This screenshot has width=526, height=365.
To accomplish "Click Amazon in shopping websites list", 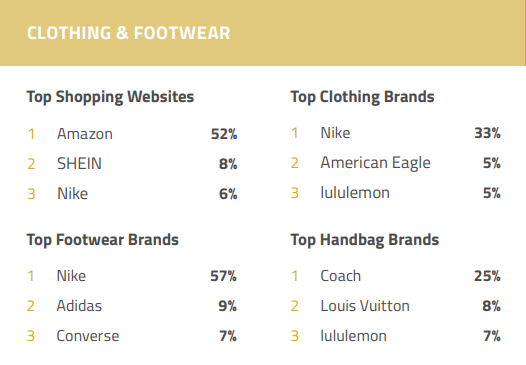I will (x=85, y=134).
